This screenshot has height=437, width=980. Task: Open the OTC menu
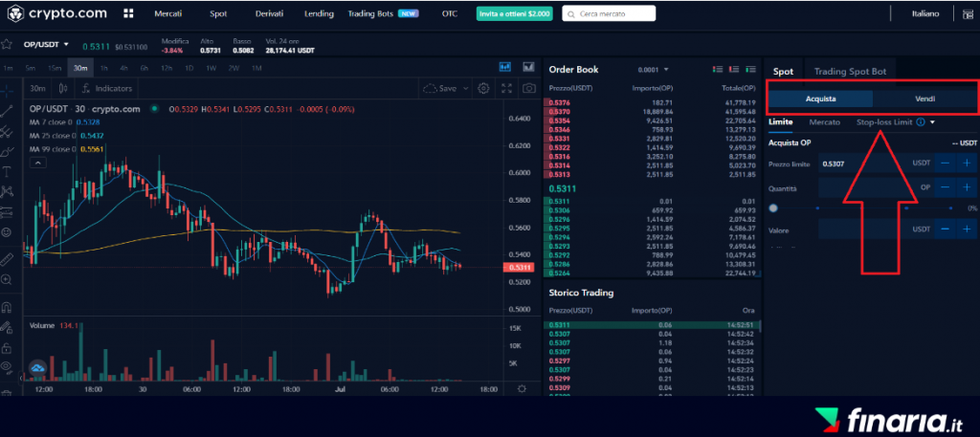[x=450, y=13]
